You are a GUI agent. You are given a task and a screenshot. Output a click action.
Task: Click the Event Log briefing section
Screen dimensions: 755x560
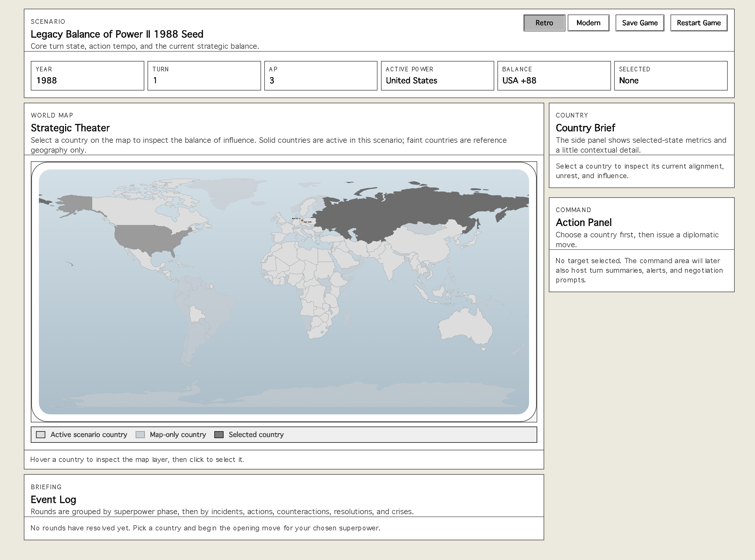tap(53, 499)
